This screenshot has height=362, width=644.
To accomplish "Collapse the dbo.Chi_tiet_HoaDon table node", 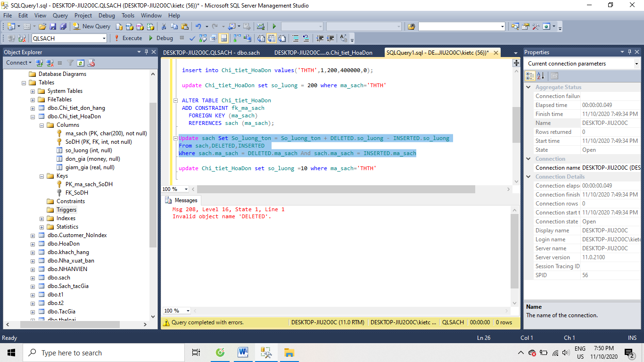I will point(33,116).
